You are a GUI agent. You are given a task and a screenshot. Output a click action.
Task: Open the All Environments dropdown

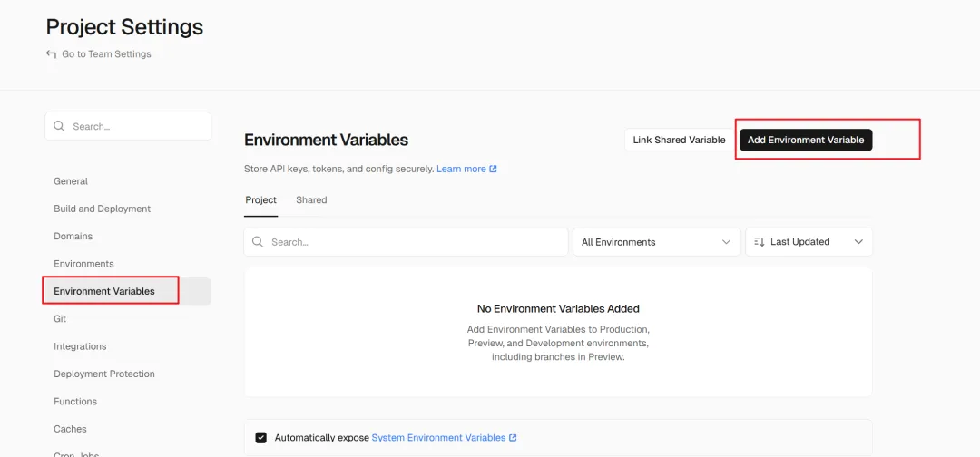pyautogui.click(x=655, y=242)
